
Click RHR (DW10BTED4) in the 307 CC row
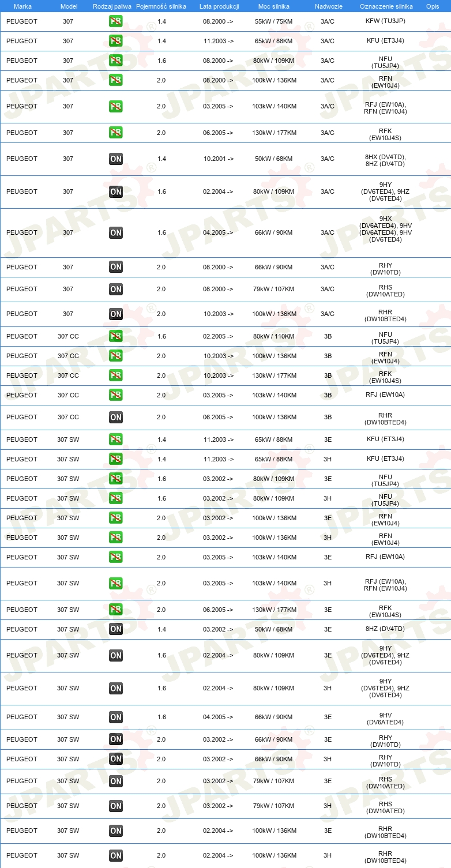pos(386,419)
